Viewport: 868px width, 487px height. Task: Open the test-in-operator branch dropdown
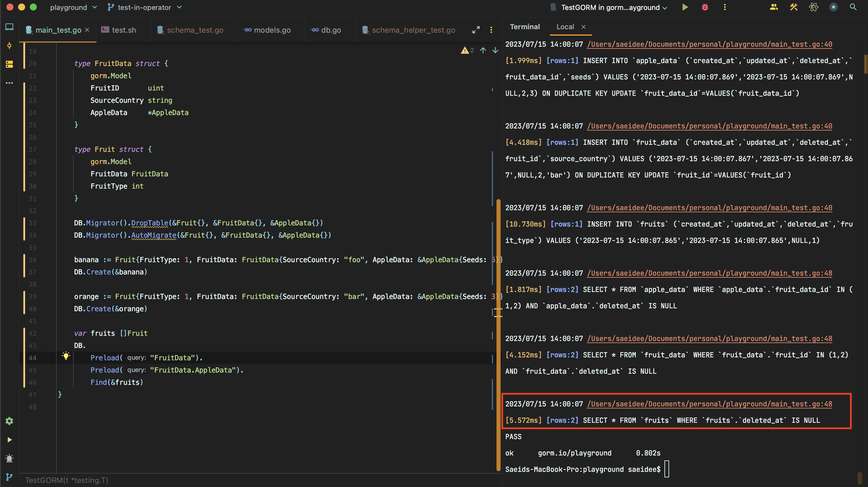click(x=144, y=7)
